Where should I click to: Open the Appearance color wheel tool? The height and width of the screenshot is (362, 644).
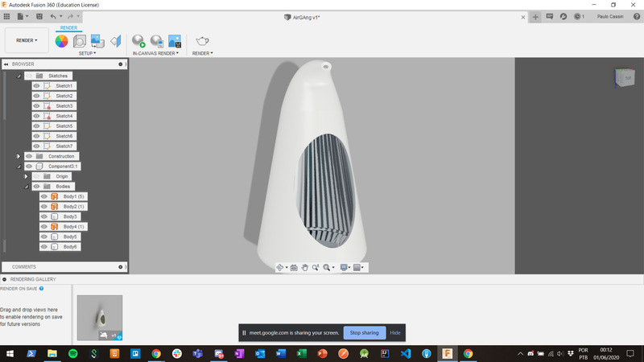(x=62, y=41)
